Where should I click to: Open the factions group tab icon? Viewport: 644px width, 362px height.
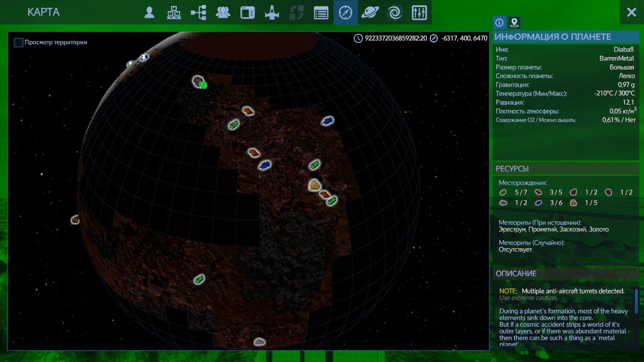pos(223,13)
